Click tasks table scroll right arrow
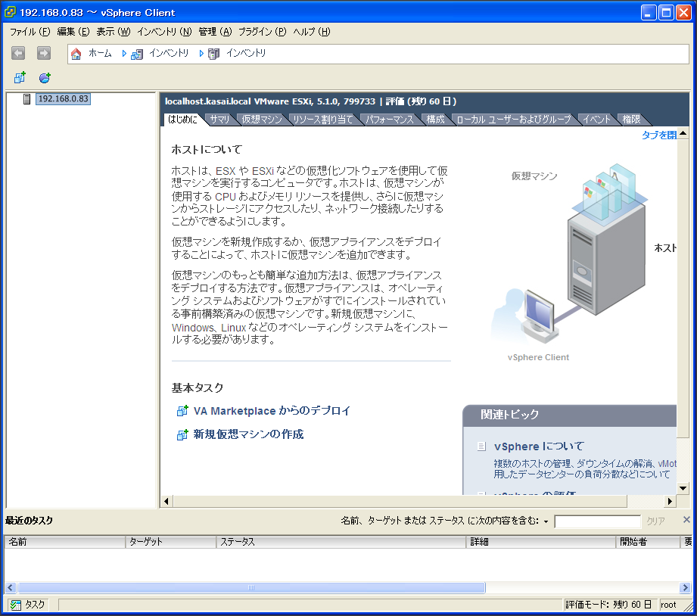The width and height of the screenshot is (697, 616). pos(685,587)
